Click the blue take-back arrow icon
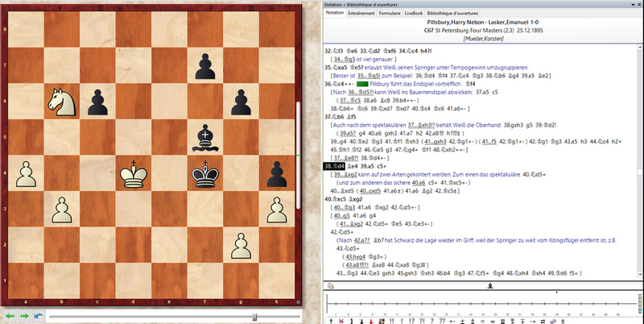Image resolution: width=644 pixels, height=324 pixels. 37,315
